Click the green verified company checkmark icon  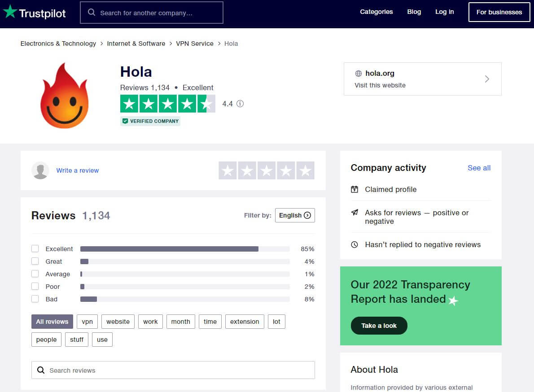click(x=125, y=121)
